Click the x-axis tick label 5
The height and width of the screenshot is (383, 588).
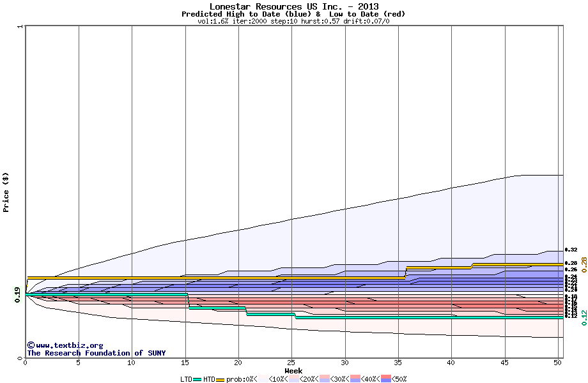pyautogui.click(x=78, y=363)
